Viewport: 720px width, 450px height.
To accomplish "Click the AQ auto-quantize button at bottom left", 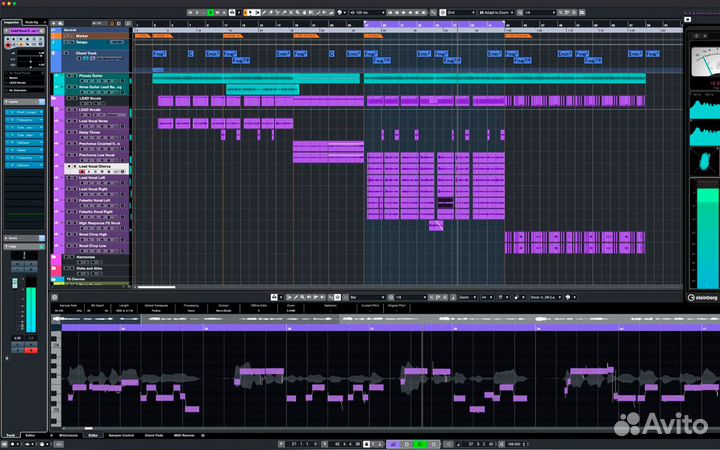I will 58,444.
